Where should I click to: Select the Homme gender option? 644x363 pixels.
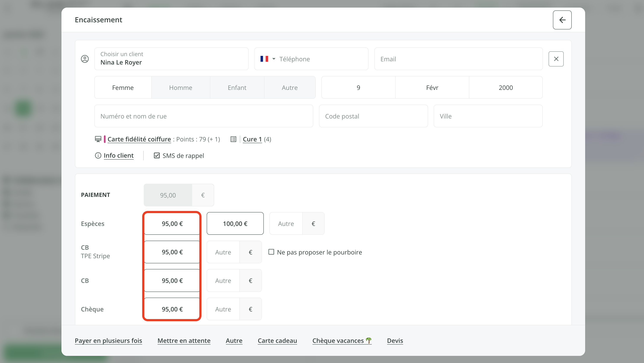coord(180,88)
